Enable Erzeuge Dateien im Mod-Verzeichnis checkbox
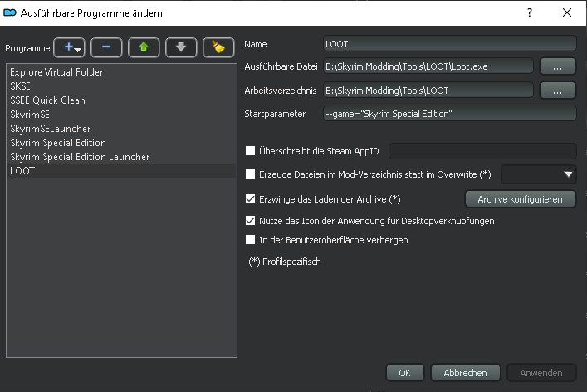This screenshot has width=587, height=392. (251, 174)
